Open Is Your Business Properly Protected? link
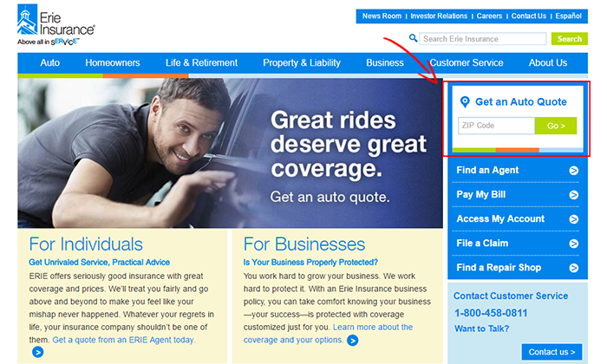Image resolution: width=607 pixels, height=364 pixels. point(310,263)
